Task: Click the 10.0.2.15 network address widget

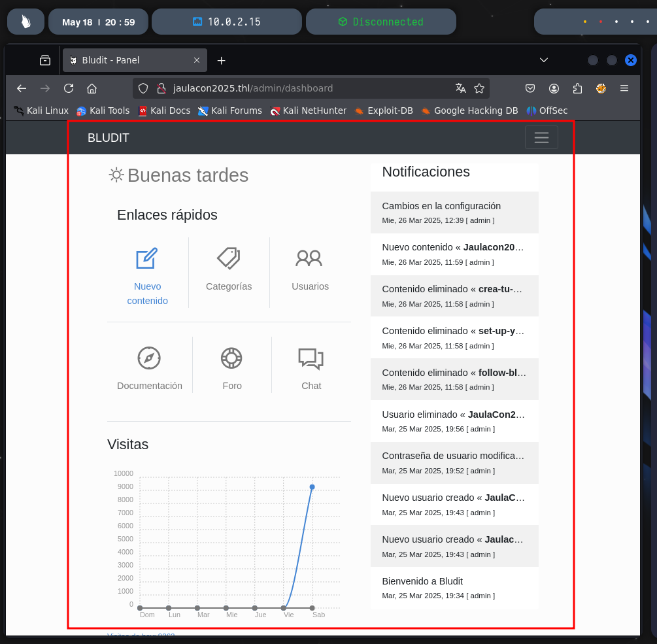Action: tap(227, 22)
